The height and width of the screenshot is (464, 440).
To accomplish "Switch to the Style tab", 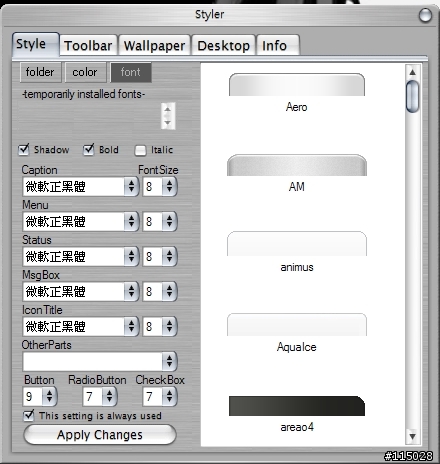I will [x=36, y=44].
